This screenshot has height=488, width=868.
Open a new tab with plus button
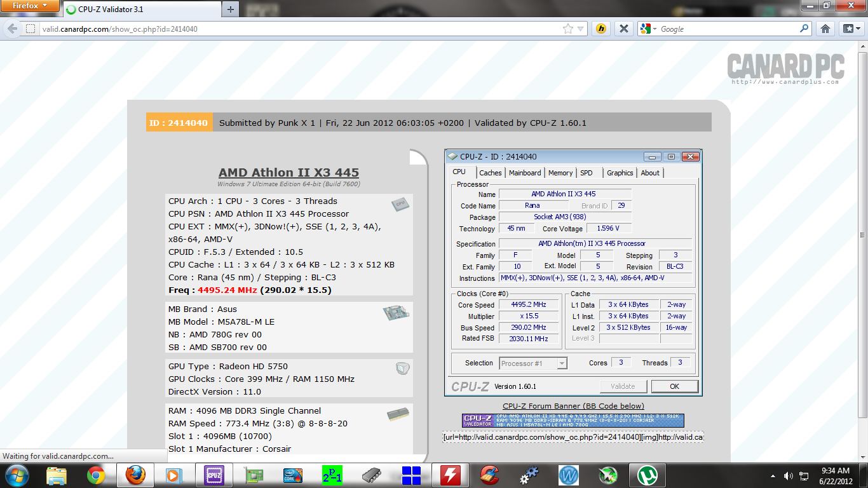click(230, 10)
